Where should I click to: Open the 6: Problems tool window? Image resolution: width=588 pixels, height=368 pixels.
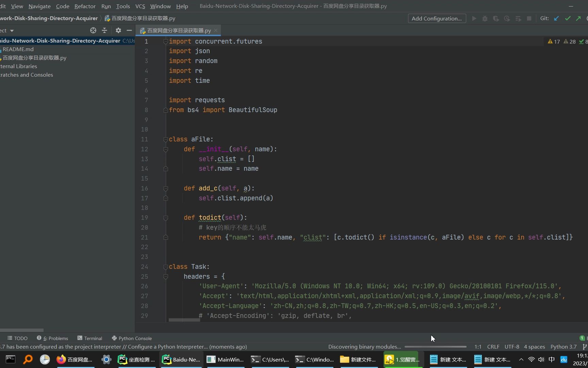tap(52, 338)
